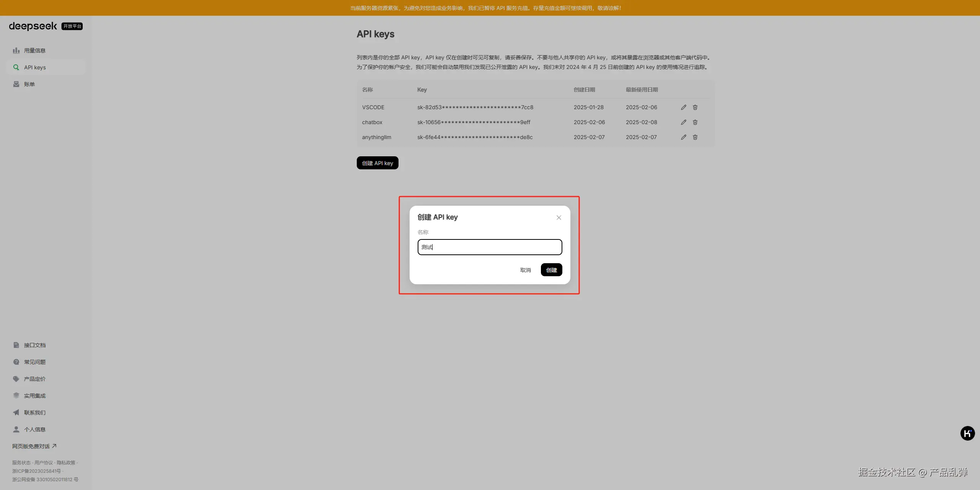This screenshot has height=490, width=980.
Task: Click the edit pencil for chatbox key
Action: click(x=683, y=122)
